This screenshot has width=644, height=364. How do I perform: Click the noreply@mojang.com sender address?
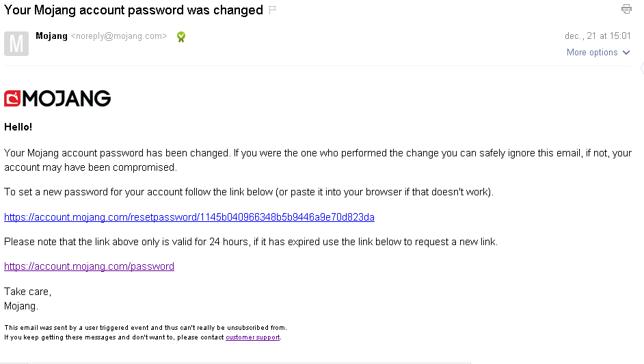click(119, 36)
